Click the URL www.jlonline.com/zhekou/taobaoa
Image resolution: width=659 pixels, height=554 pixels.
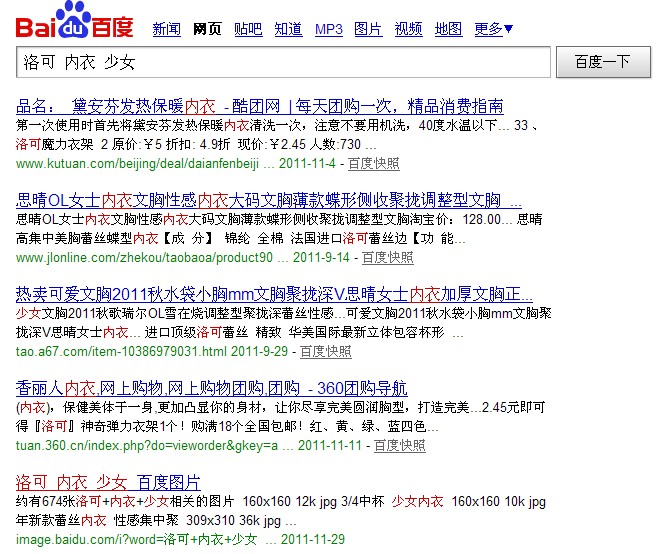pos(144,257)
